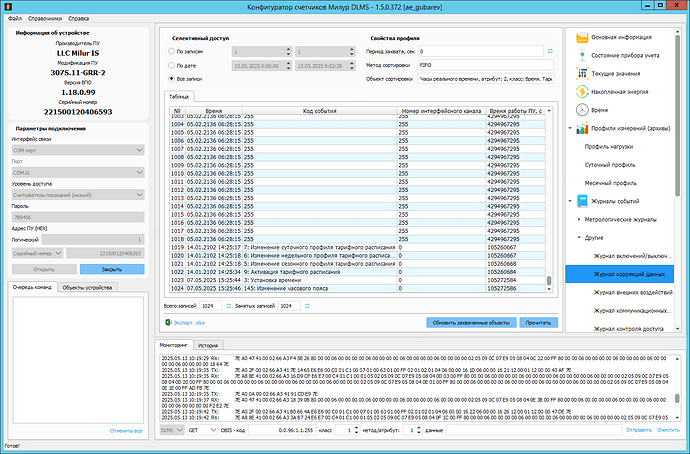Click the OBIS-код input field

click(x=282, y=430)
